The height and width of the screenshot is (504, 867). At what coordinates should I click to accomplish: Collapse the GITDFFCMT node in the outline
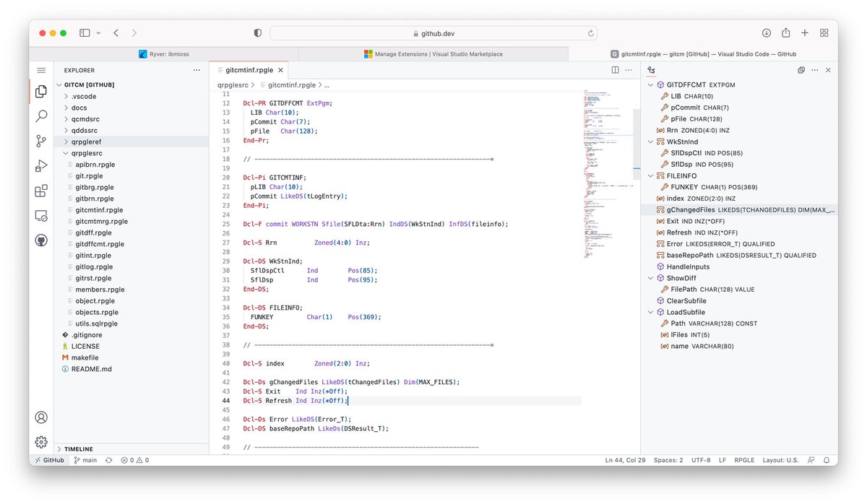tap(650, 84)
